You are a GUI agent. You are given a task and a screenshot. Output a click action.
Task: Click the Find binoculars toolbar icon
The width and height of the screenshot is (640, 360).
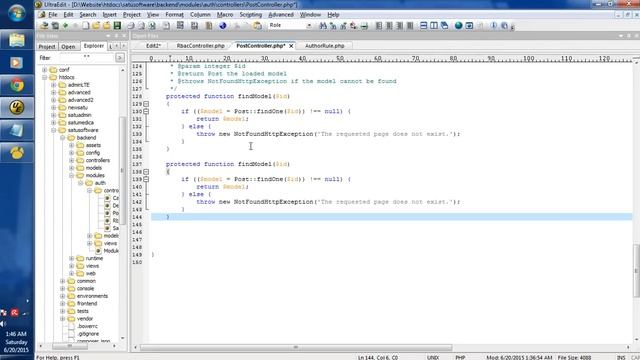coord(323,26)
